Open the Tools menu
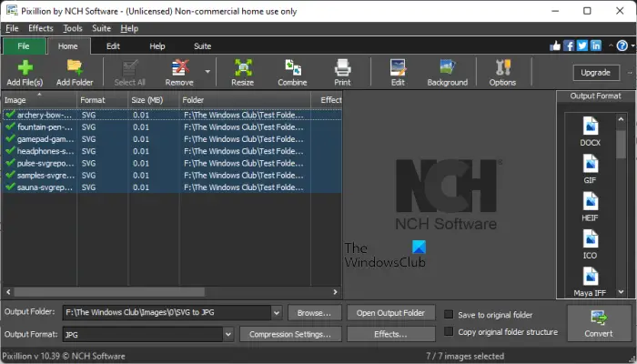This screenshot has width=637, height=364. point(73,28)
